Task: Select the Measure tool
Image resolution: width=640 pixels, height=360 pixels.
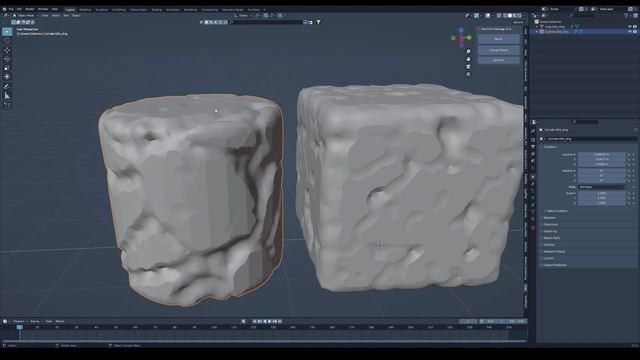Action: (x=7, y=96)
